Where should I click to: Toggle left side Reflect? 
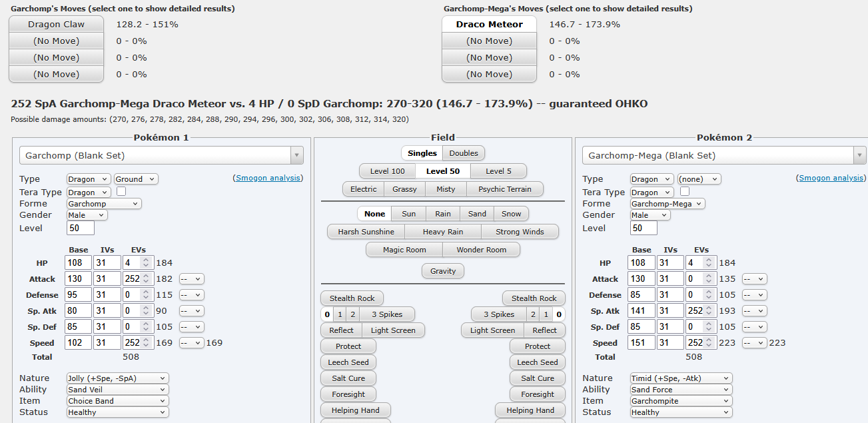341,330
